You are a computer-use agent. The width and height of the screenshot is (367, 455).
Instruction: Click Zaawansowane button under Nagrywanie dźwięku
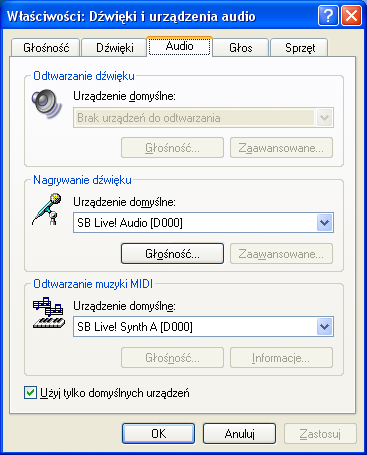(x=281, y=254)
